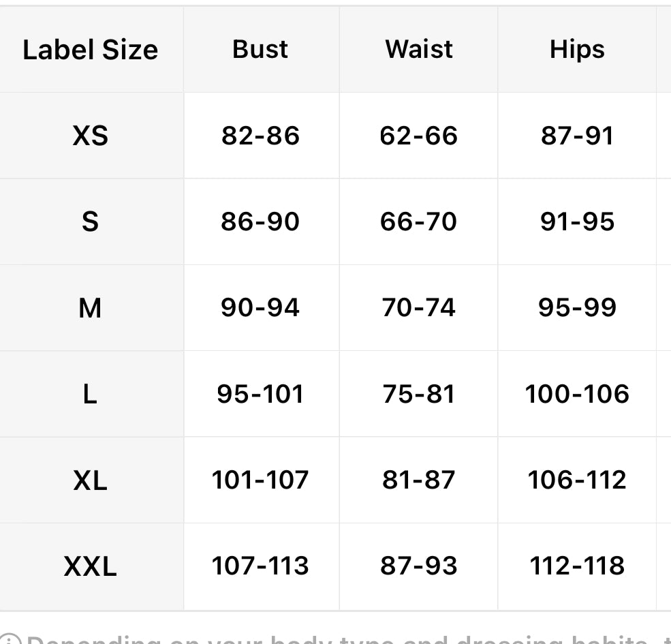Image resolution: width=671 pixels, height=644 pixels.
Task: Click the L size row label
Action: pos(90,394)
